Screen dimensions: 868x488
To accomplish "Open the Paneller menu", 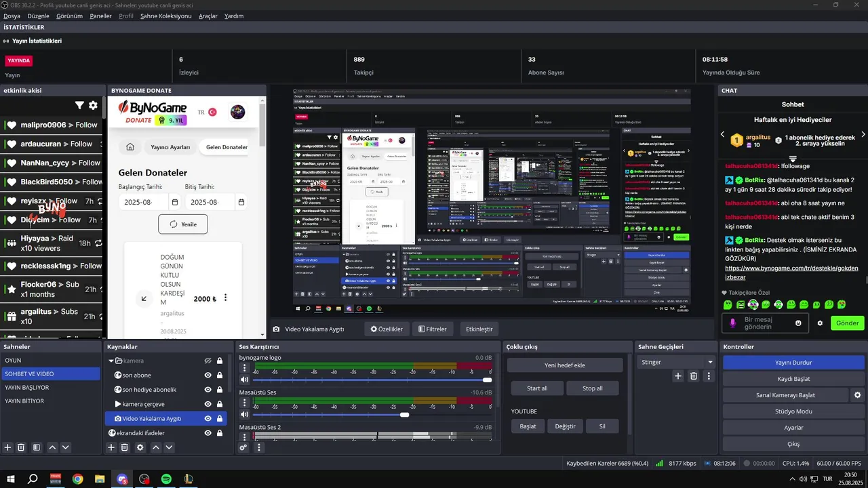I will (x=100, y=16).
